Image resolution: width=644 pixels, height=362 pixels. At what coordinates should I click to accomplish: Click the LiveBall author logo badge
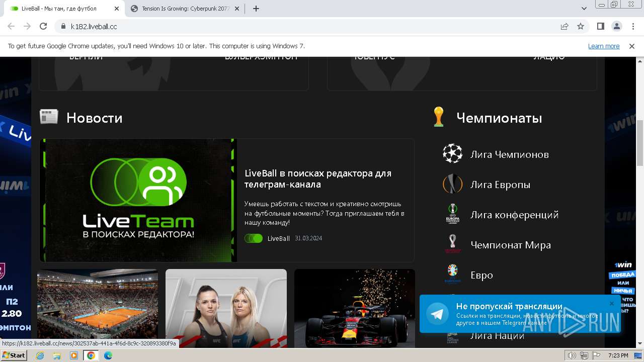(254, 238)
